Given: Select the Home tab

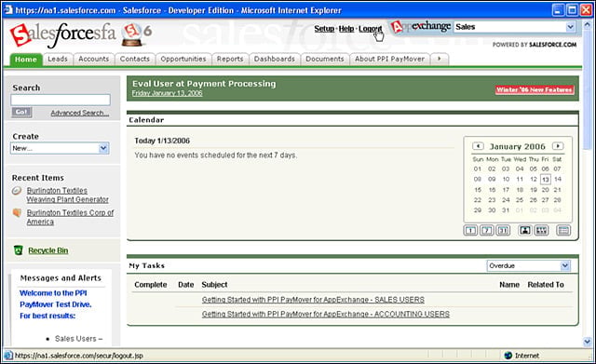Looking at the screenshot, I should pos(26,60).
